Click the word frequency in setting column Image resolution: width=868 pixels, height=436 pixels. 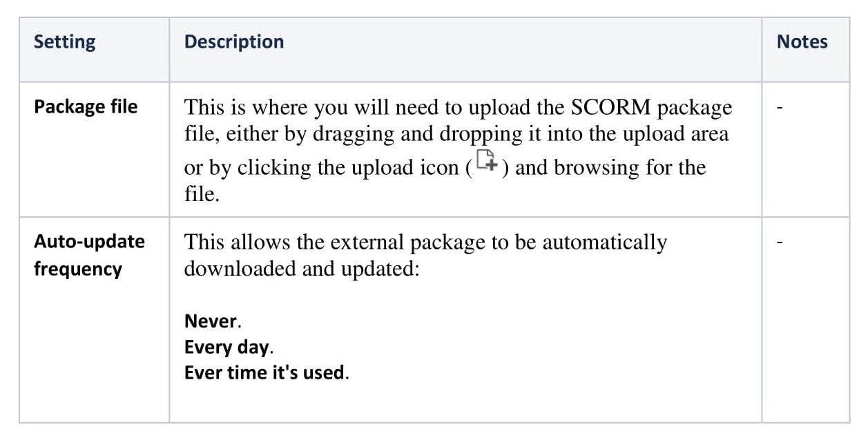pyautogui.click(x=78, y=269)
